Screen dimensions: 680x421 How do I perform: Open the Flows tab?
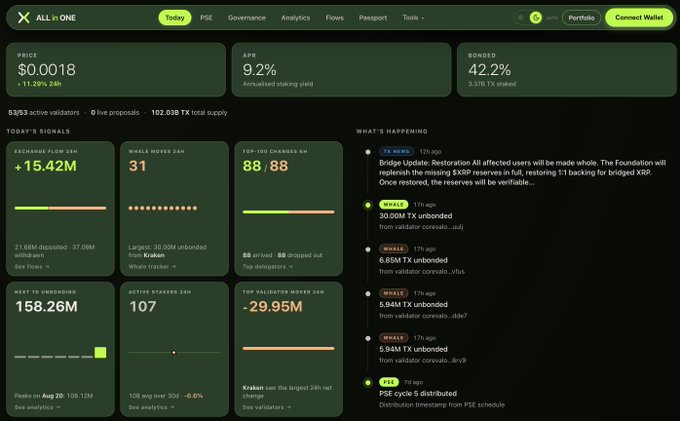[334, 18]
